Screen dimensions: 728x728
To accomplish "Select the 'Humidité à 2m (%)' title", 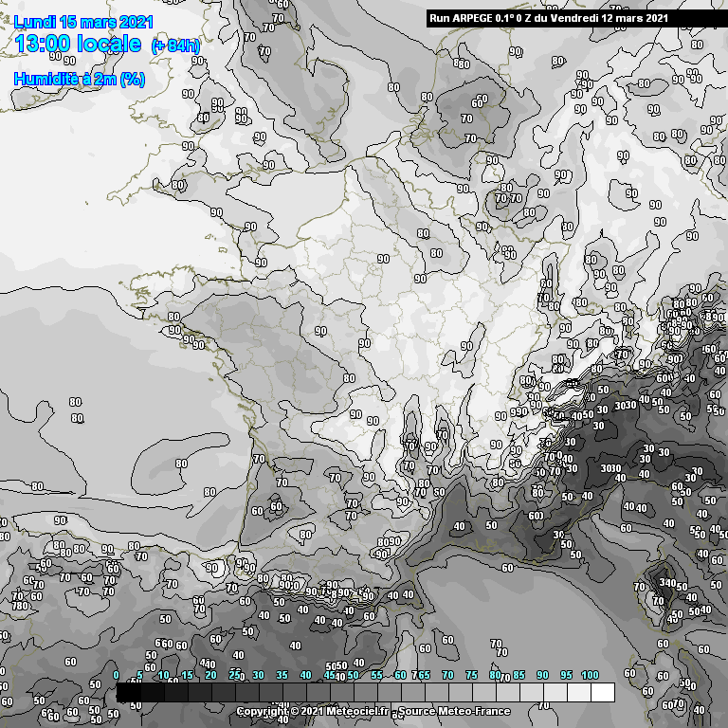I will tap(80, 80).
